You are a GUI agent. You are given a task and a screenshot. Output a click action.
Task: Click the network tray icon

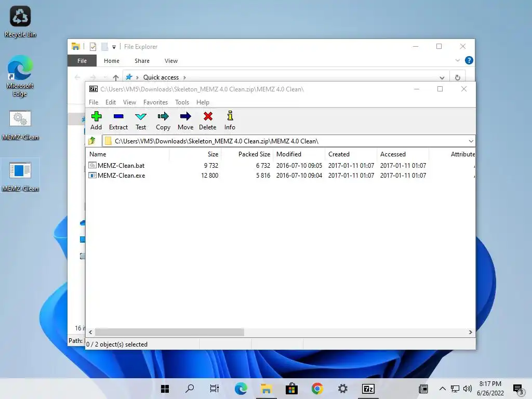(455, 389)
